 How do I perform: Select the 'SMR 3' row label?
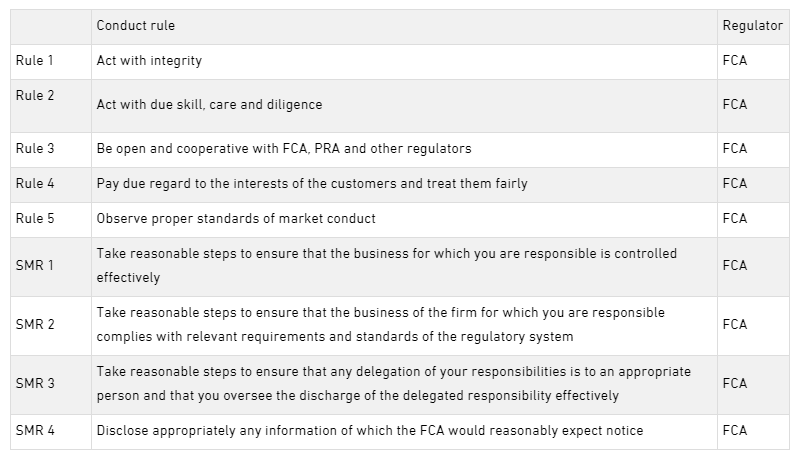36,383
